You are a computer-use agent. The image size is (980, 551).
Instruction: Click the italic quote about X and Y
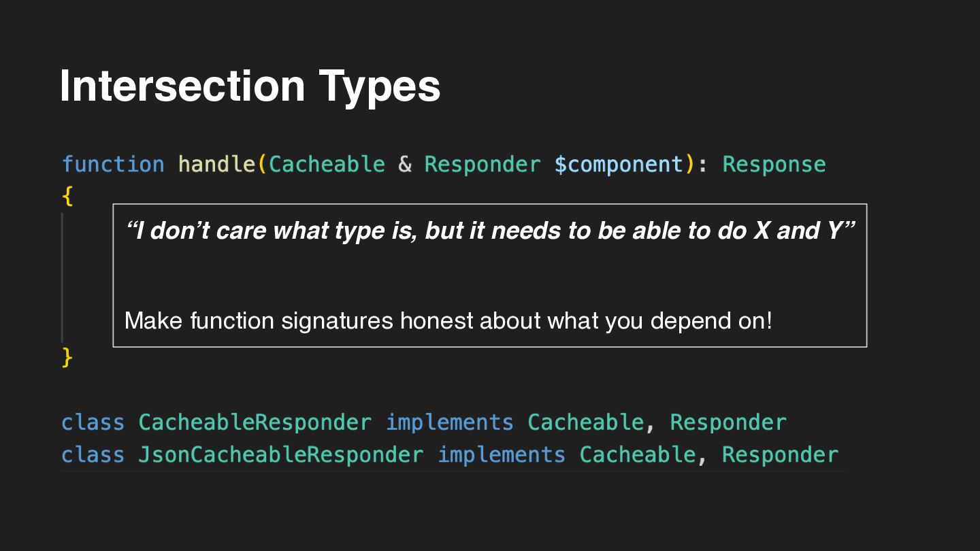coord(489,231)
